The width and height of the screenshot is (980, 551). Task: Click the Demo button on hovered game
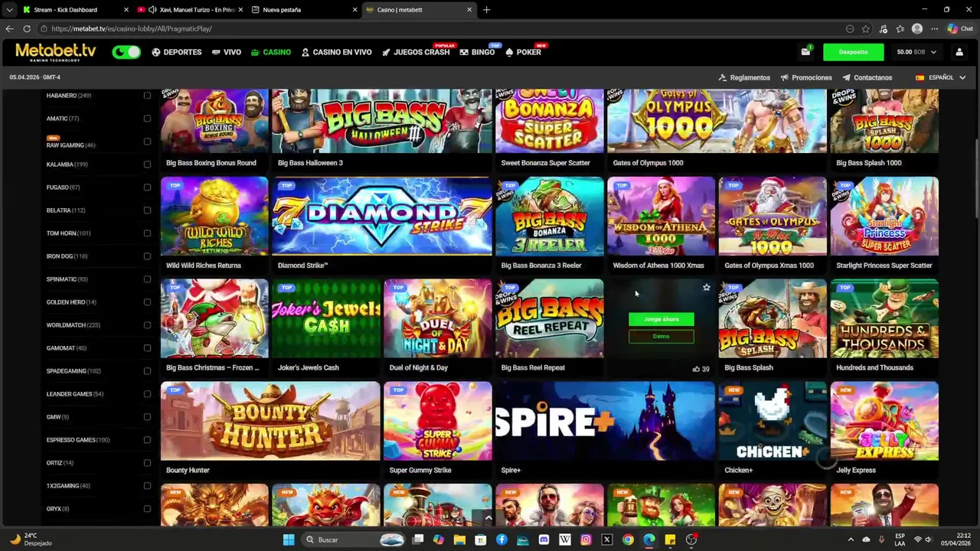661,337
